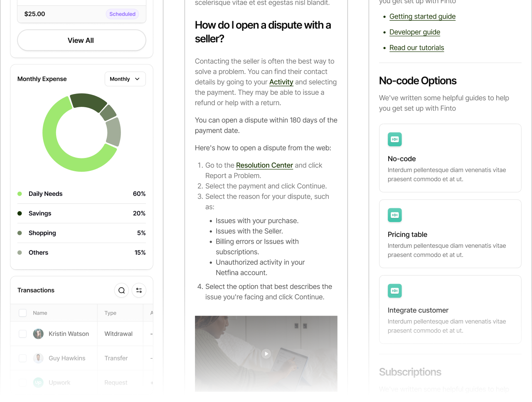This screenshot has height=402, width=532.
Task: Click the No-code card icon
Action: (x=395, y=139)
